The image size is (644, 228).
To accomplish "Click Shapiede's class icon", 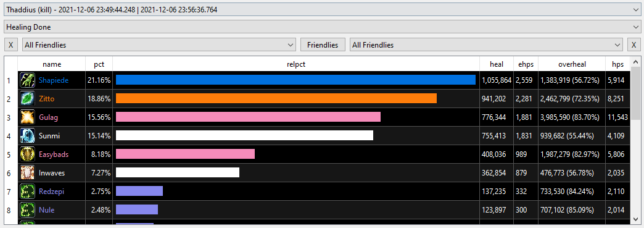I will click(27, 80).
